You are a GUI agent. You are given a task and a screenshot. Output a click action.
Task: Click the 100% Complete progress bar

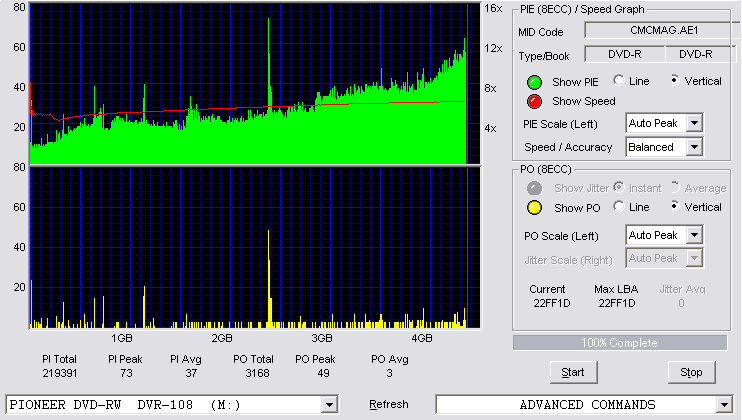(619, 343)
